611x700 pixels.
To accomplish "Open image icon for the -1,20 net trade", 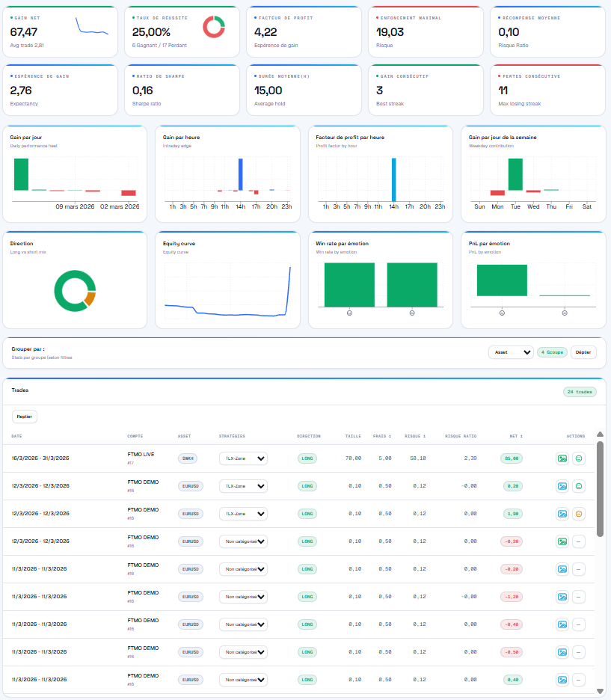I will [562, 597].
